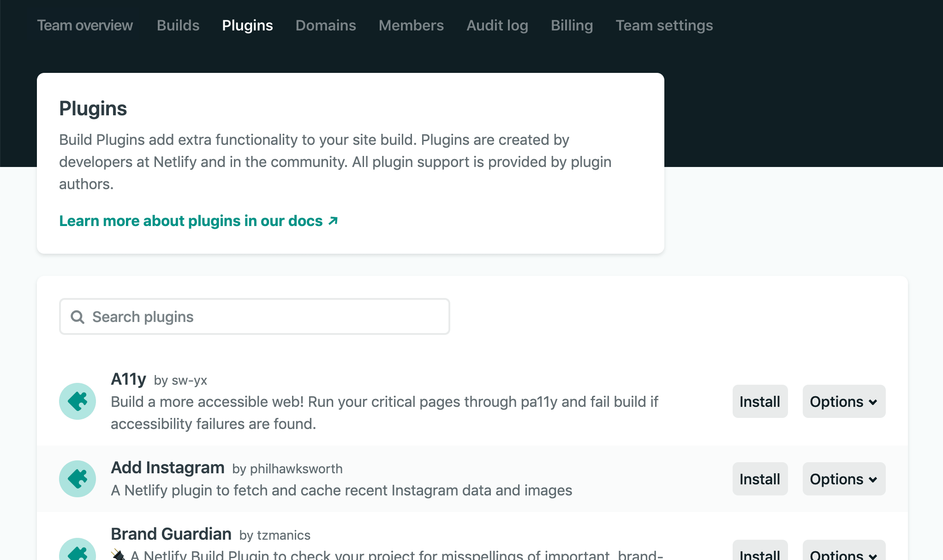This screenshot has height=560, width=943.
Task: Open the Billing tab
Action: point(572,25)
